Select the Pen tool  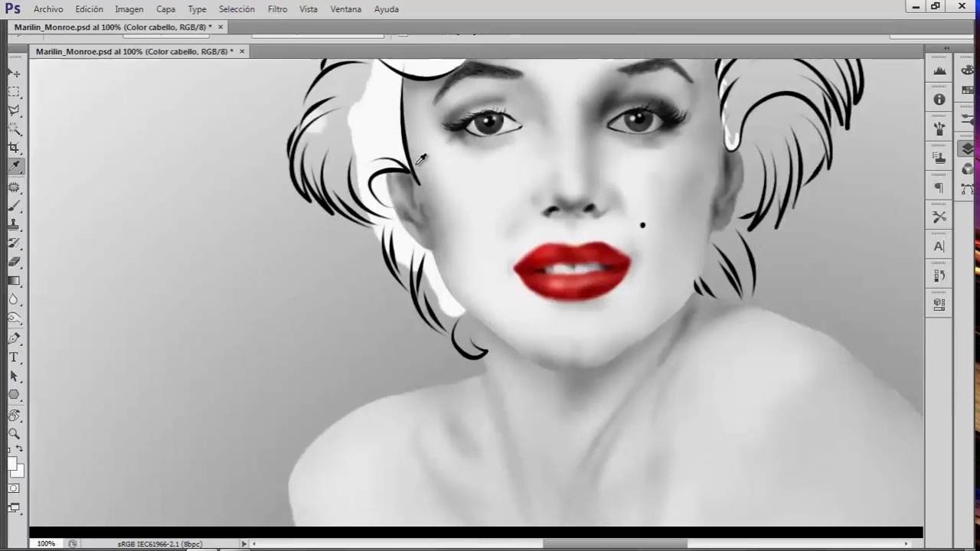point(14,338)
